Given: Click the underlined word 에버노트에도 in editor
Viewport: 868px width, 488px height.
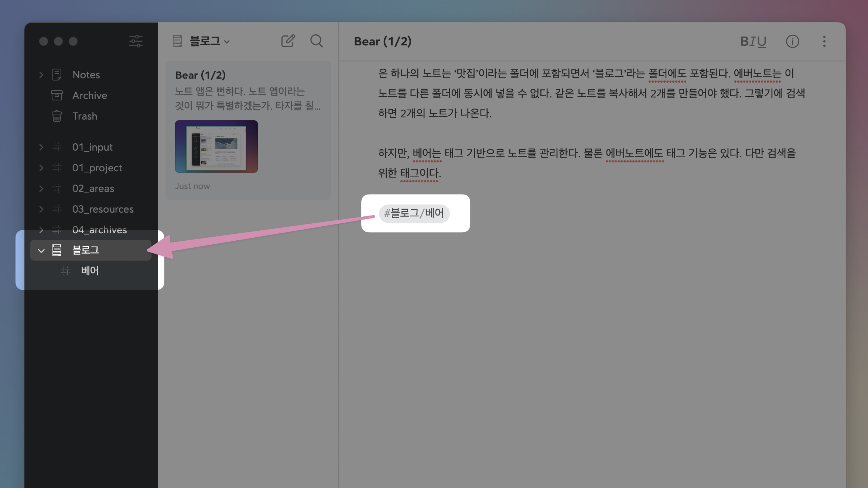Looking at the screenshot, I should (634, 153).
